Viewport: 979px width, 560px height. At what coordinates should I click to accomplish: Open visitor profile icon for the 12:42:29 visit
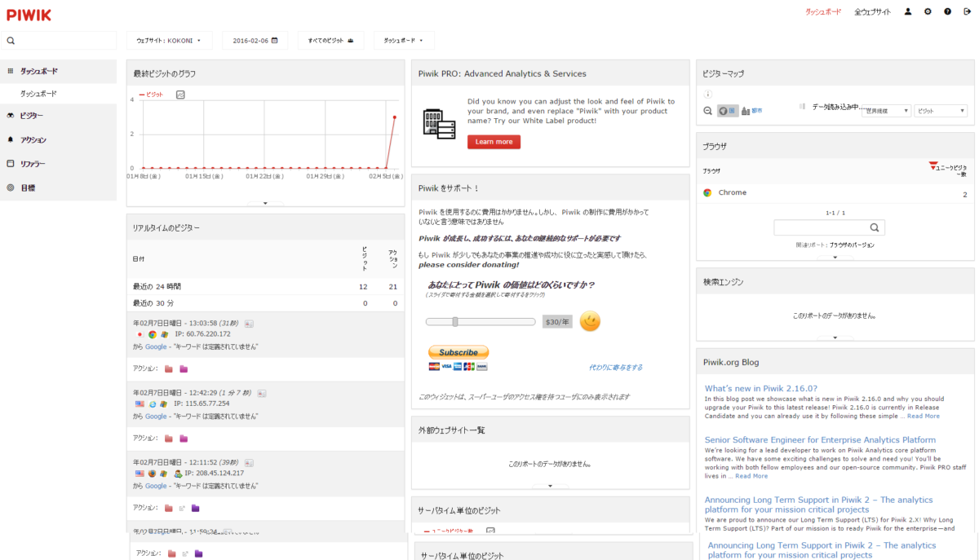pos(261,393)
